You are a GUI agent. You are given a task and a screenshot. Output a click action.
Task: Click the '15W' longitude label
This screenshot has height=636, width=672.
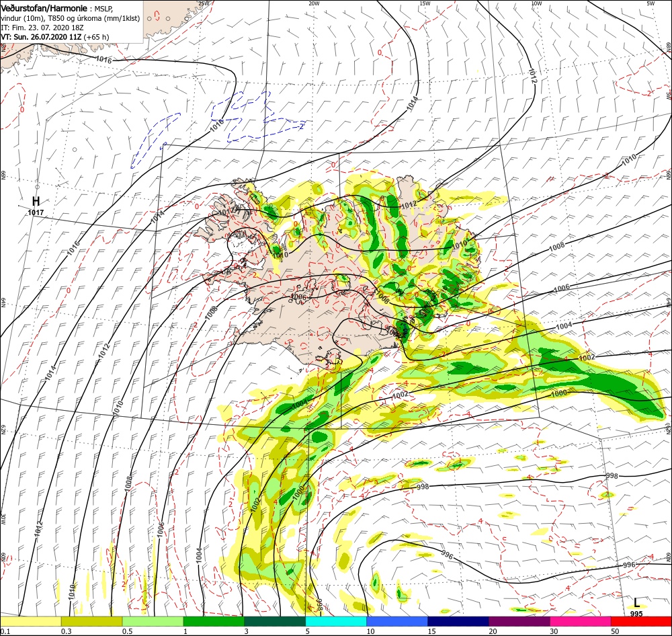425,3
